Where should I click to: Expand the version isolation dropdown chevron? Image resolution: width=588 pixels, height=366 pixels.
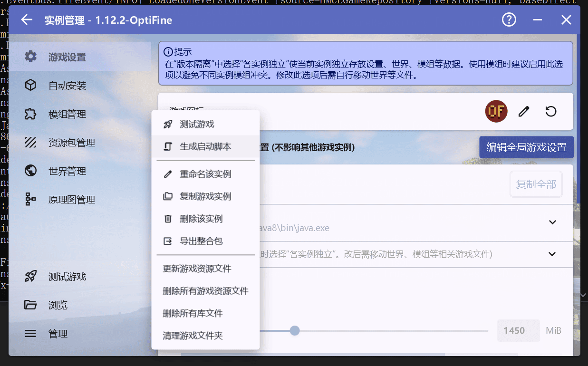[x=552, y=254]
